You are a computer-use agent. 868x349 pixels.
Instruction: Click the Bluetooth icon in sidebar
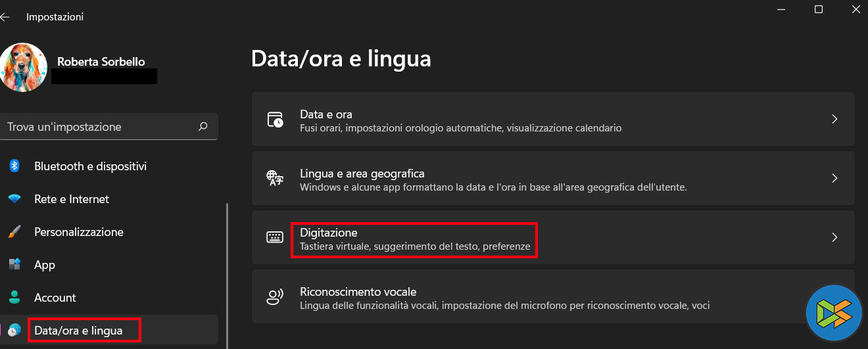pyautogui.click(x=14, y=166)
